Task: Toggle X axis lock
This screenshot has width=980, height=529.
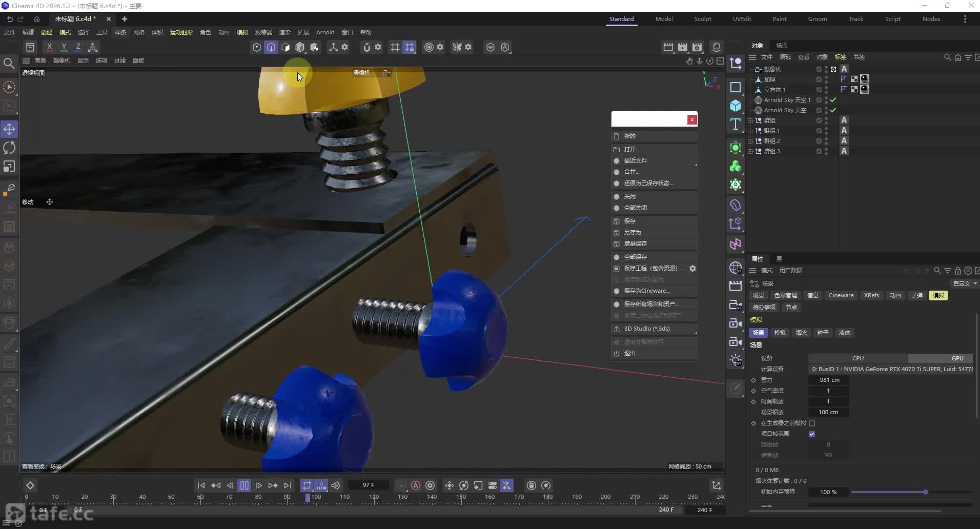Action: click(49, 47)
